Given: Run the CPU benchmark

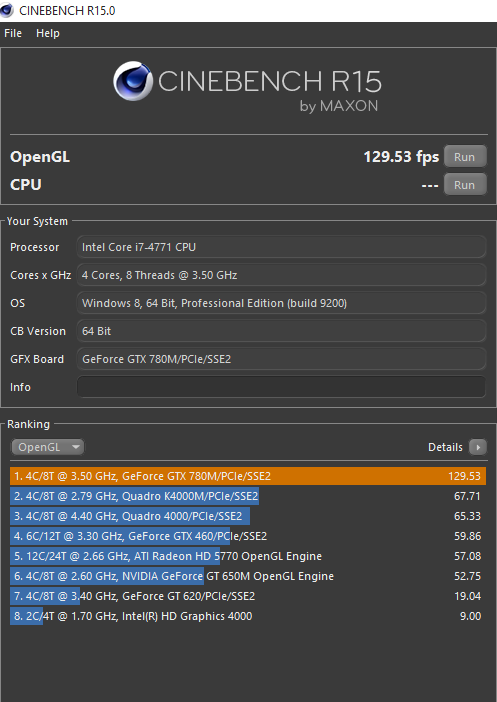Looking at the screenshot, I should click(465, 184).
